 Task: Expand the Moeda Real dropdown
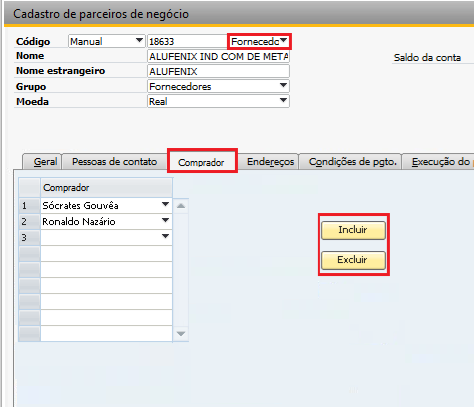point(283,100)
